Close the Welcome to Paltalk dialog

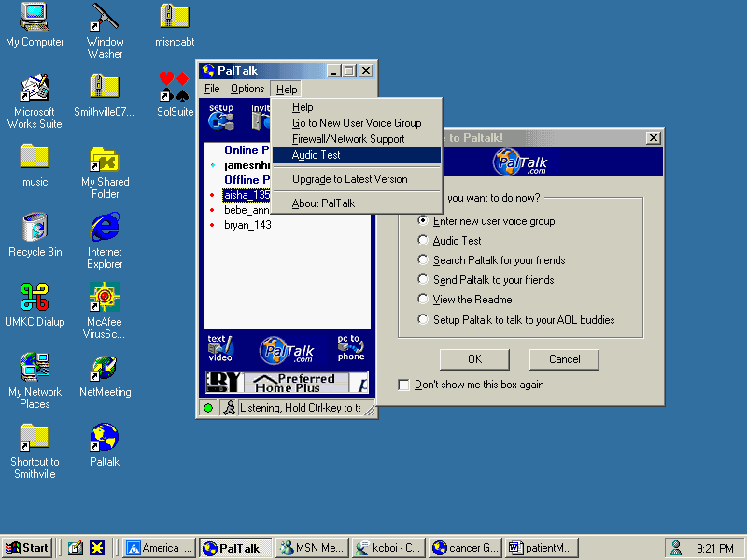[x=653, y=138]
